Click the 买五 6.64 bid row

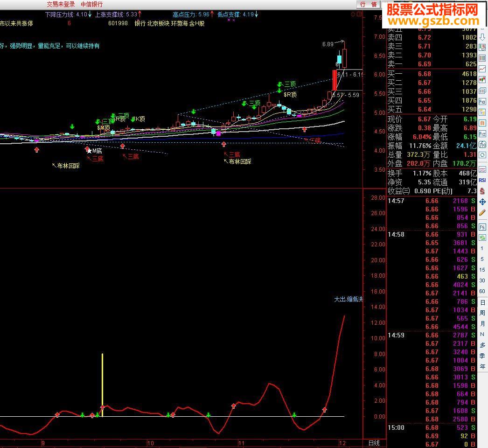[432, 109]
